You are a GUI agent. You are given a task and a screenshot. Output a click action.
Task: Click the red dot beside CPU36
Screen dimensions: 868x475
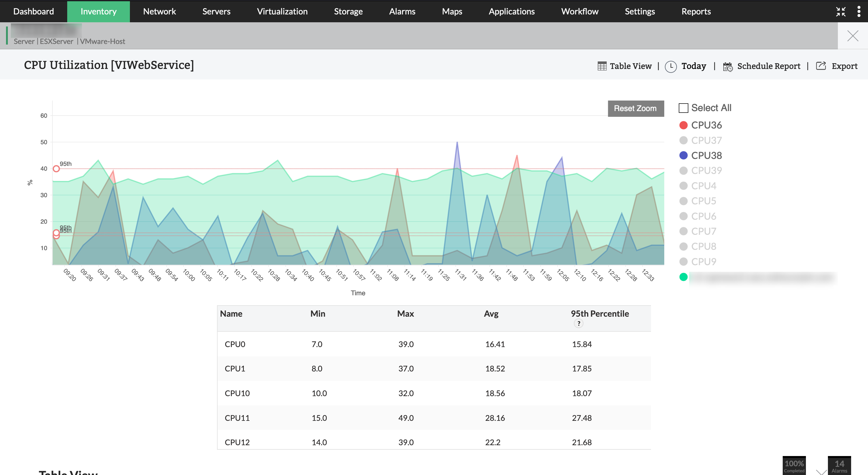coord(684,125)
